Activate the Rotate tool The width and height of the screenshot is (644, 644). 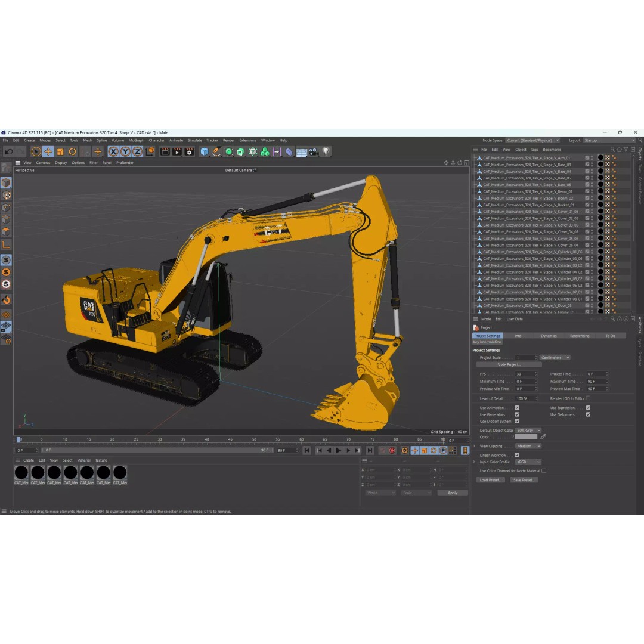[x=72, y=152]
